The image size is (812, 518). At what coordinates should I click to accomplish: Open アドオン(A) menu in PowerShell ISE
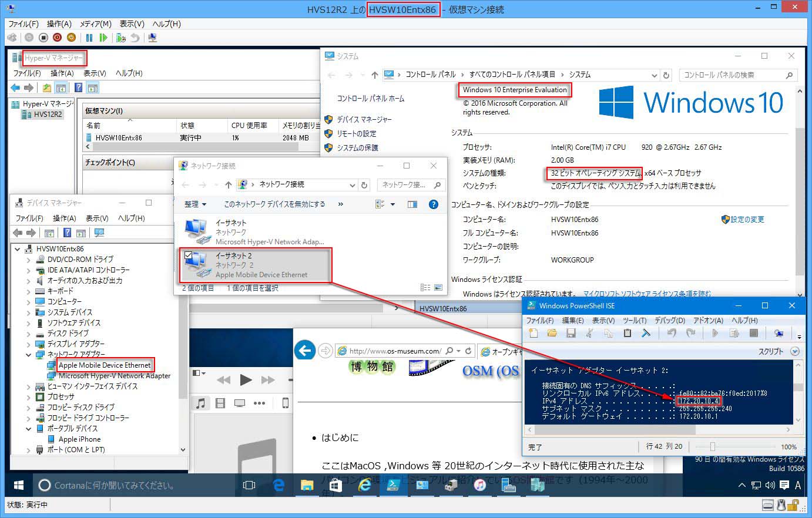(x=708, y=321)
